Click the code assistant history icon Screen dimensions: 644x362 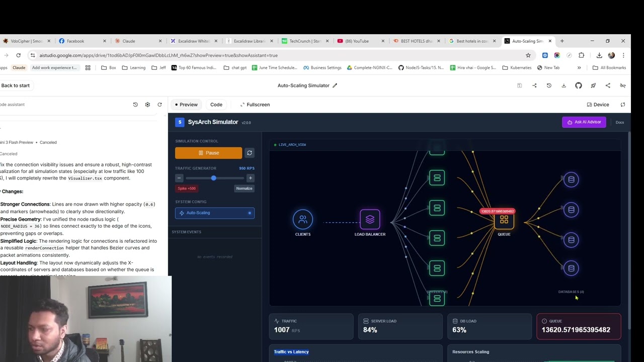[135, 105]
